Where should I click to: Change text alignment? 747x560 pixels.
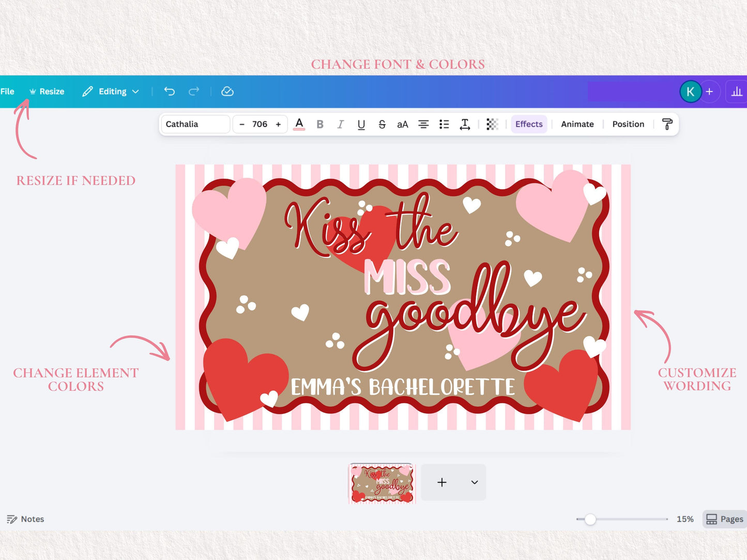423,124
